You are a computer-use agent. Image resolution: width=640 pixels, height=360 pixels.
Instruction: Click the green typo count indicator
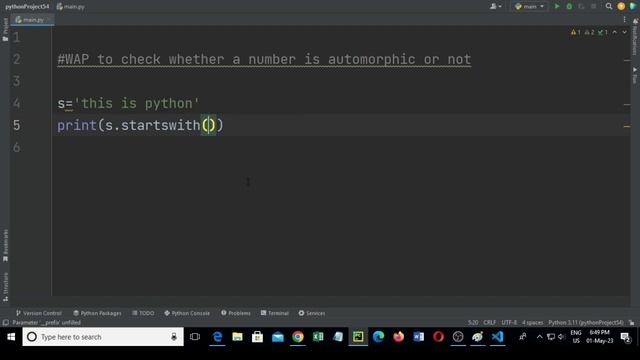pos(603,32)
